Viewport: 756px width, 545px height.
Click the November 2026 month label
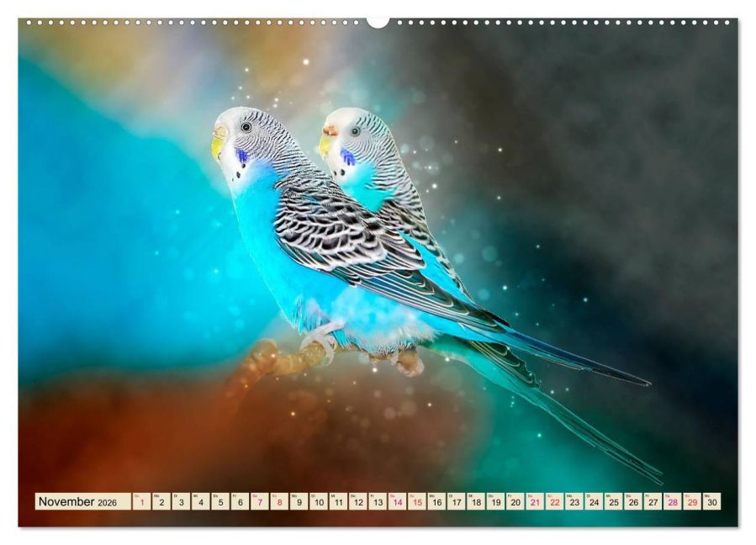[x=77, y=501]
